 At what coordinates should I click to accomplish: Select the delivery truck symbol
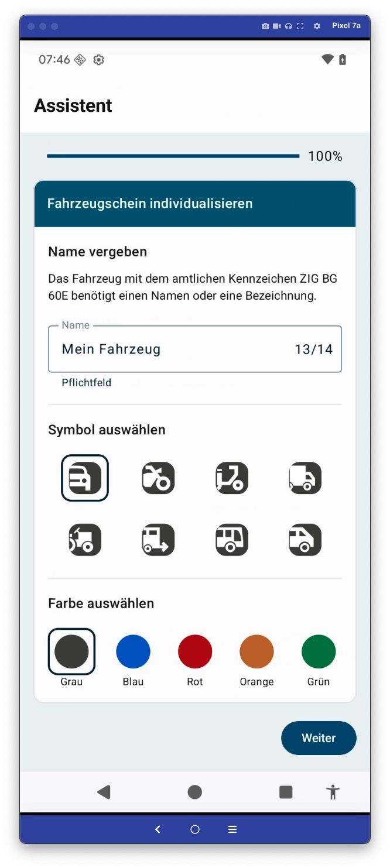(305, 478)
